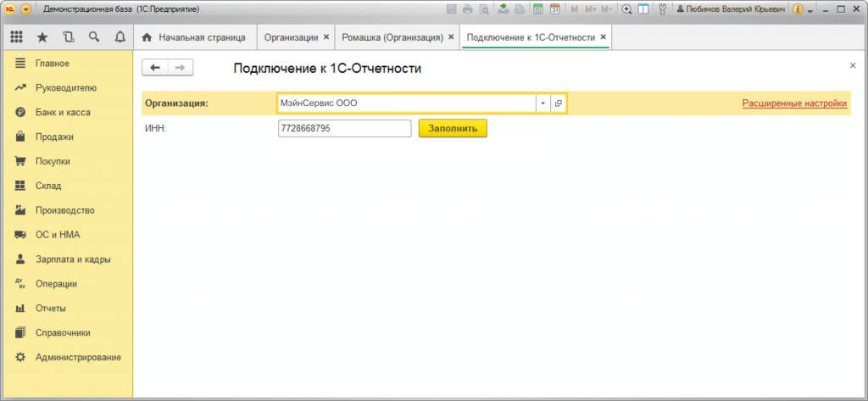Open the sections grid menu icon
Viewport: 868px width, 401px height.
coord(16,38)
